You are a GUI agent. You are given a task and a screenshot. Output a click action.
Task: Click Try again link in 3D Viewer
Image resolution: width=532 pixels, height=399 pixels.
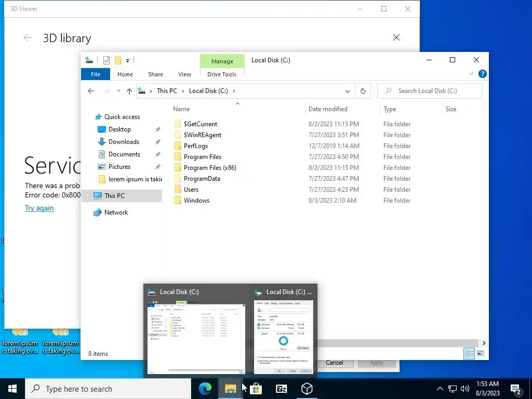coord(39,208)
